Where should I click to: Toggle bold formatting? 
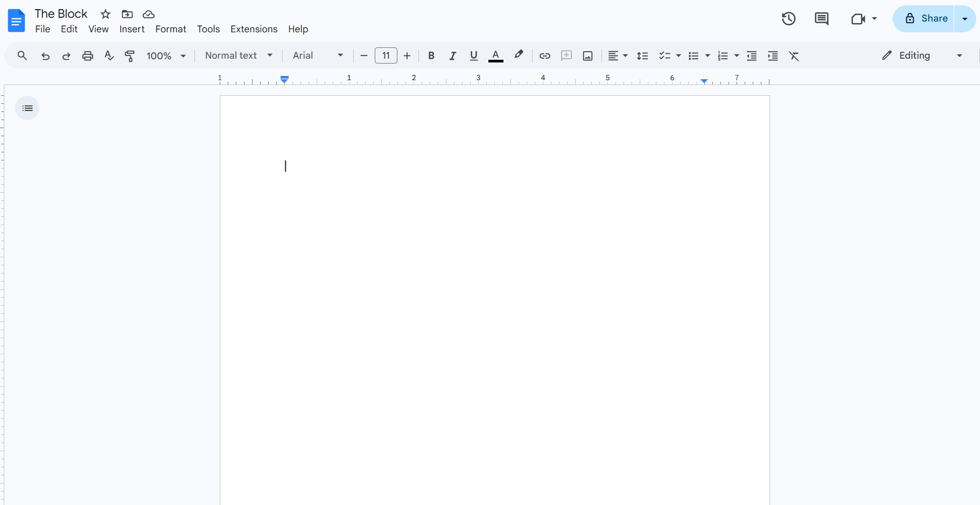pyautogui.click(x=431, y=55)
